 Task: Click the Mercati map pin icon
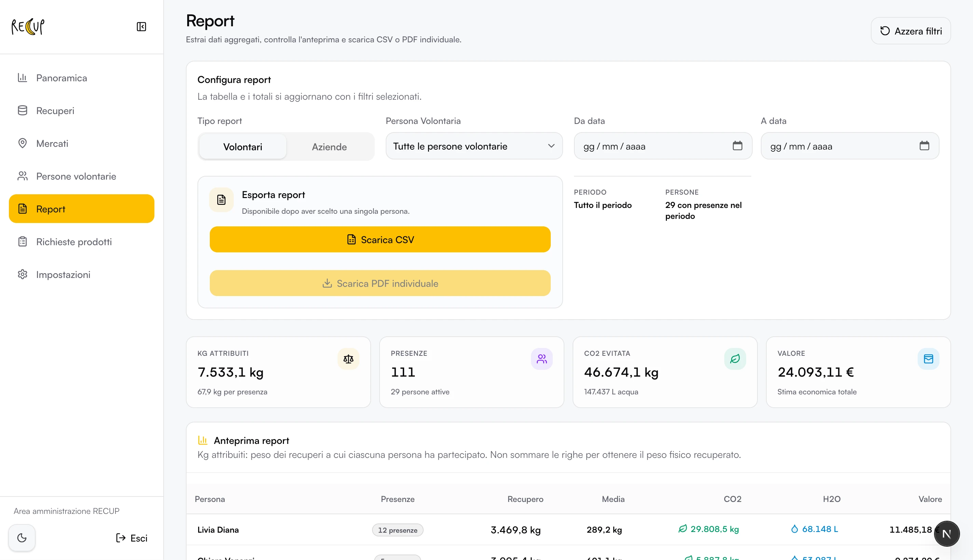(x=23, y=143)
